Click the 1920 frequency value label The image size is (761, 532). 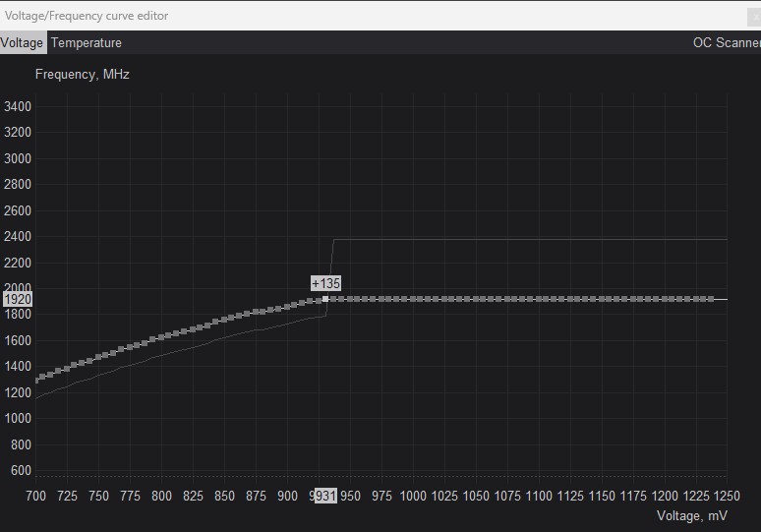[x=18, y=299]
